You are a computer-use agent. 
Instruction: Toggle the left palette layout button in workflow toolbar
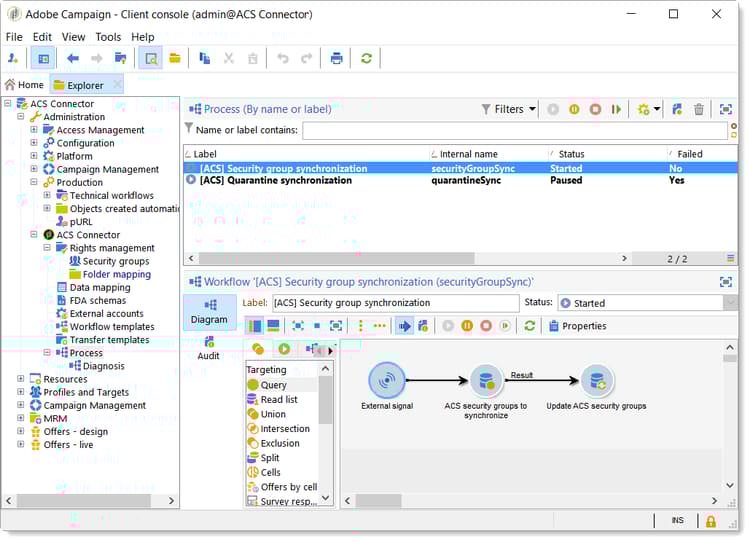point(254,326)
